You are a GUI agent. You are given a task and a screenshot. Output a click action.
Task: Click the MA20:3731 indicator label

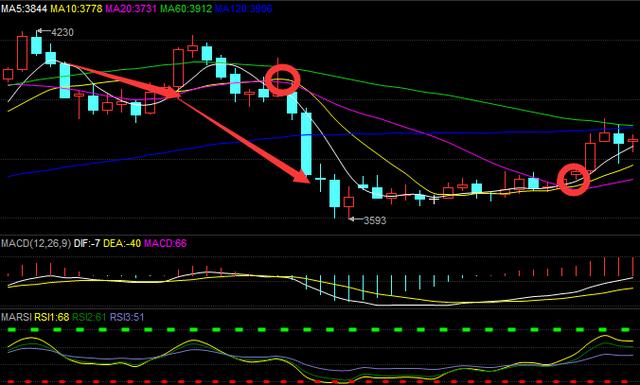coord(131,8)
